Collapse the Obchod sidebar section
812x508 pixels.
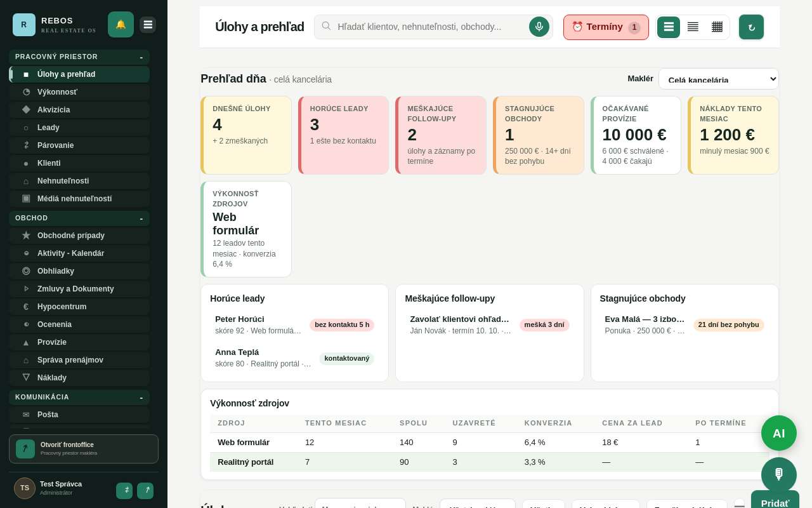(x=79, y=218)
